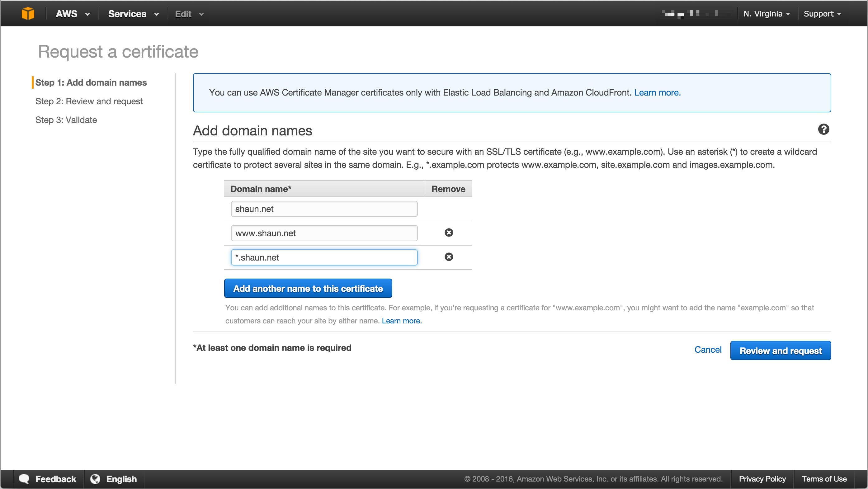Expand the Edit dropdown in navbar
The width and height of the screenshot is (868, 489).
189,14
